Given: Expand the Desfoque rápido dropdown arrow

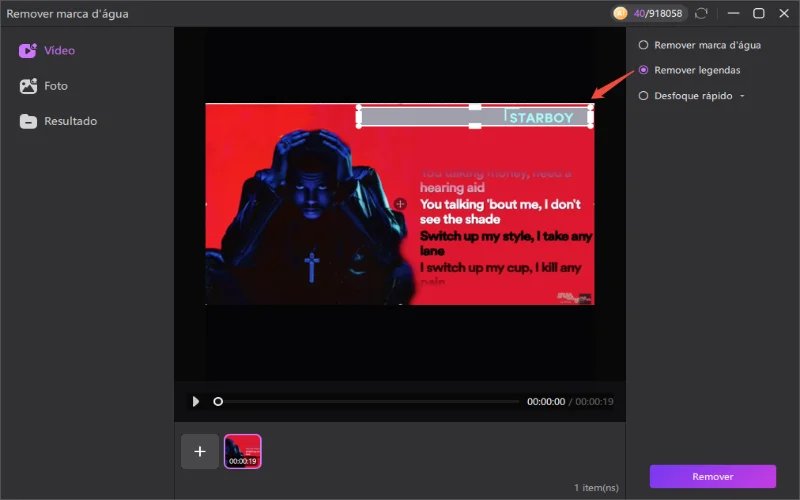Looking at the screenshot, I should (x=742, y=96).
